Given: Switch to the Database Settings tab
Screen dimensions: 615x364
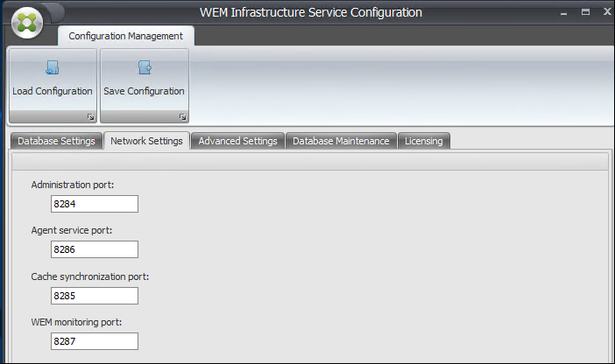Looking at the screenshot, I should coord(56,141).
